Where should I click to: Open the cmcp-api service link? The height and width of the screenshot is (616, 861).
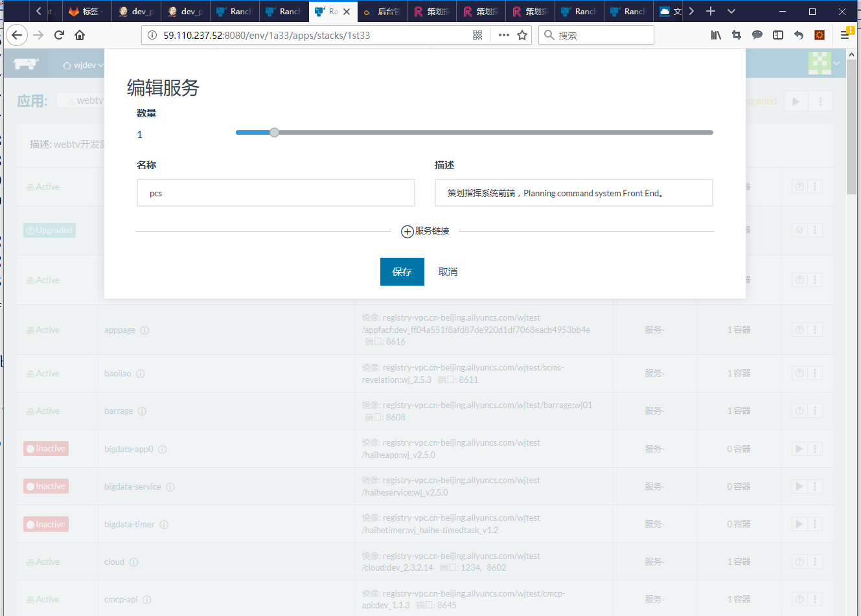click(x=121, y=600)
